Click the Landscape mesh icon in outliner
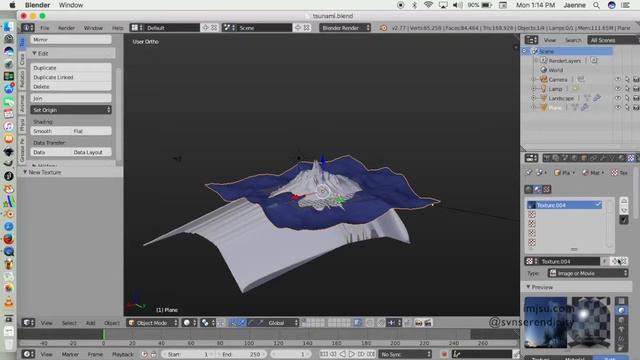Viewport: 640px width, 360px height. (x=544, y=98)
